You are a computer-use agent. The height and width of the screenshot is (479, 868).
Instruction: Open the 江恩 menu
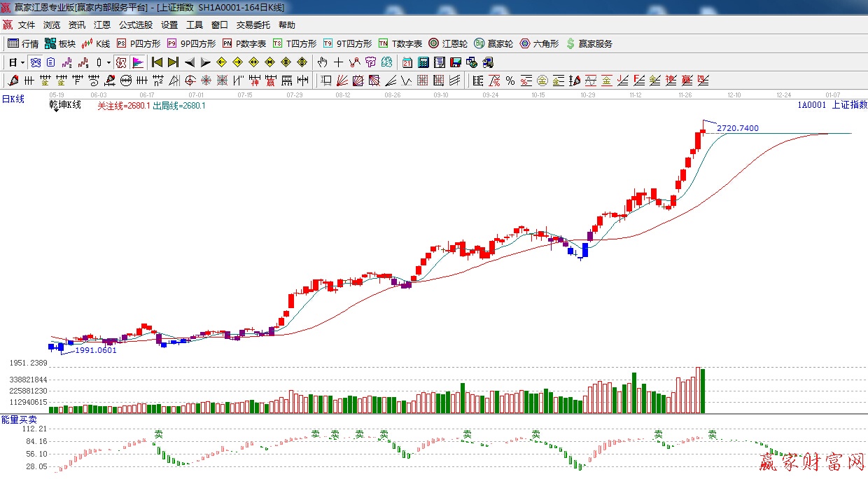(102, 25)
